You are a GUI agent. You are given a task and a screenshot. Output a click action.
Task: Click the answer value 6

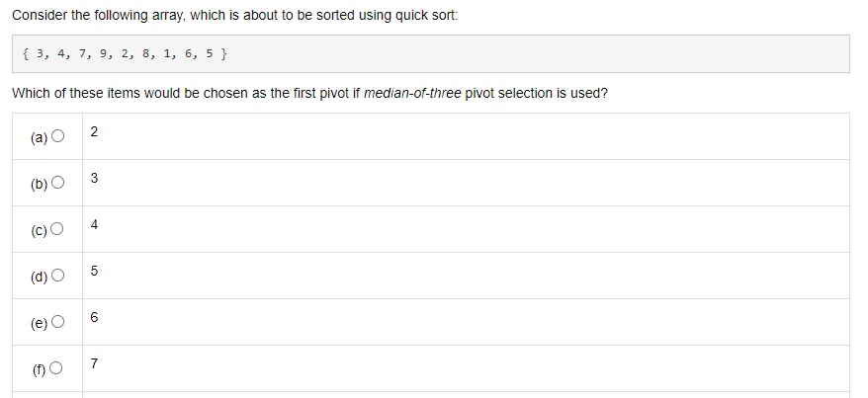pos(94,317)
